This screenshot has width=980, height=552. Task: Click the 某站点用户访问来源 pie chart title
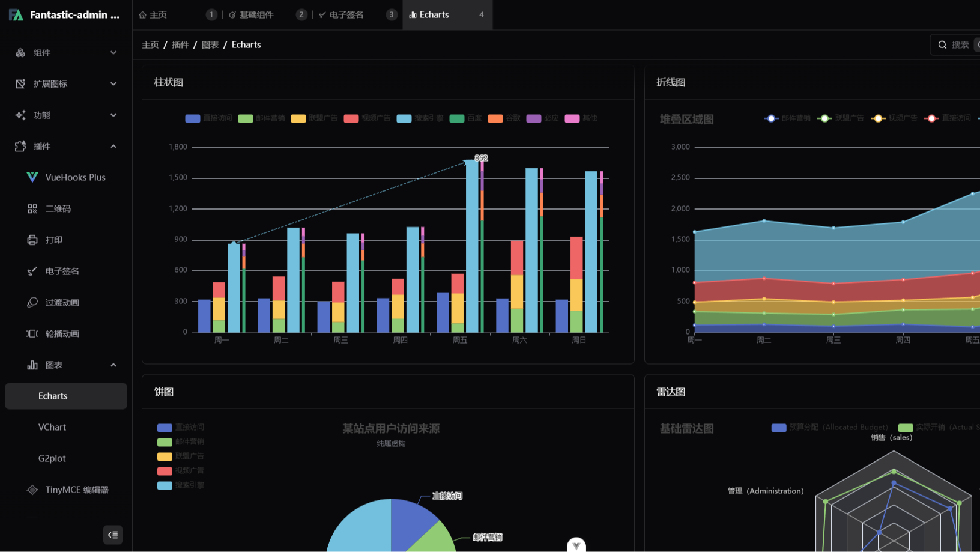[x=391, y=428]
